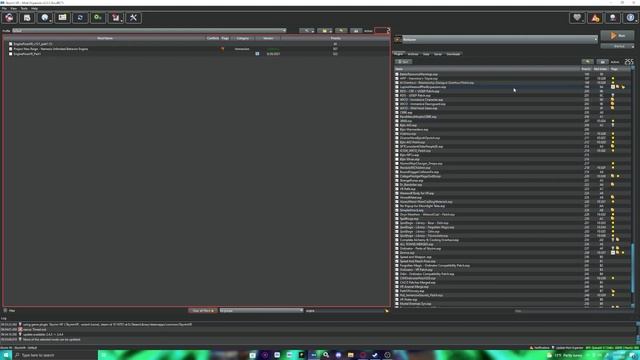Open the Profiles configuration icon
This screenshot has width=640, height=360.
62,18
